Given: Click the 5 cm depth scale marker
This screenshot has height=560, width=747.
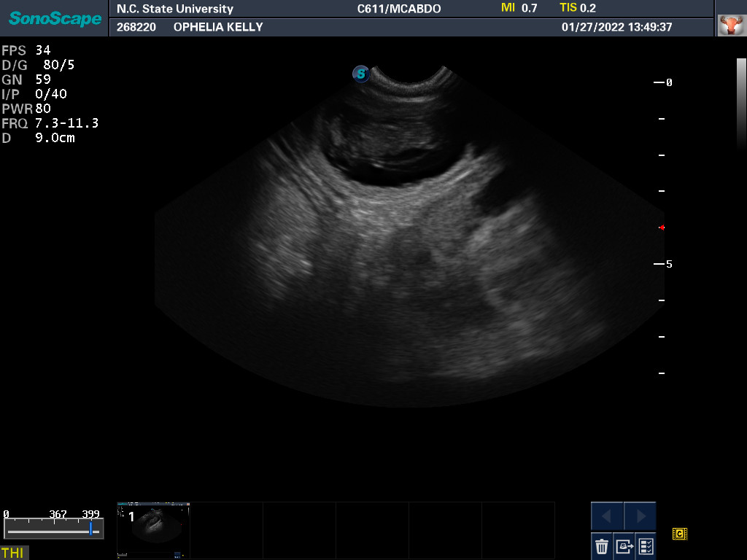Looking at the screenshot, I should tap(665, 264).
